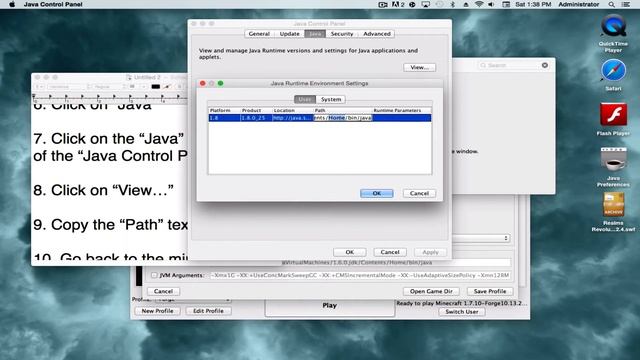Click the Adobe icon in menu bar

(x=398, y=4)
